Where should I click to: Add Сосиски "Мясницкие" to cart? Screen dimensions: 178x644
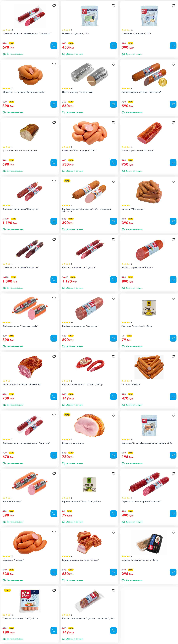173,221
